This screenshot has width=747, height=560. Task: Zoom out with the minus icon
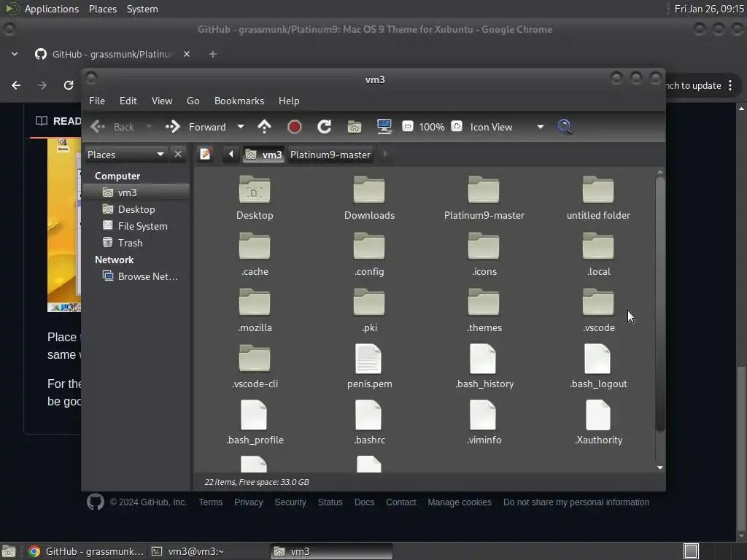tap(408, 126)
